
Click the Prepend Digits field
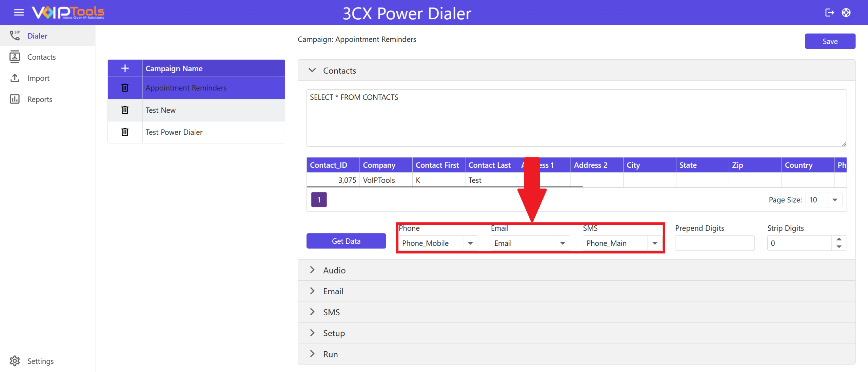[x=715, y=243]
